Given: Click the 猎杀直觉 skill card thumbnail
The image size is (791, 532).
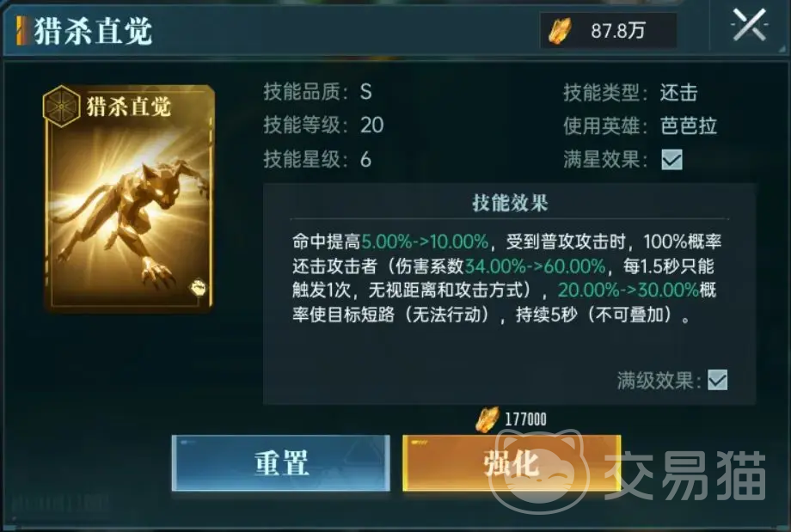Looking at the screenshot, I should [x=129, y=199].
